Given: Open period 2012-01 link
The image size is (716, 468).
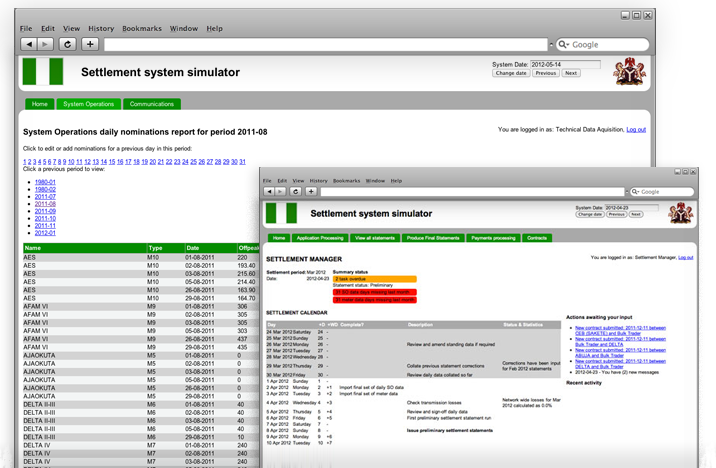Looking at the screenshot, I should click(45, 233).
